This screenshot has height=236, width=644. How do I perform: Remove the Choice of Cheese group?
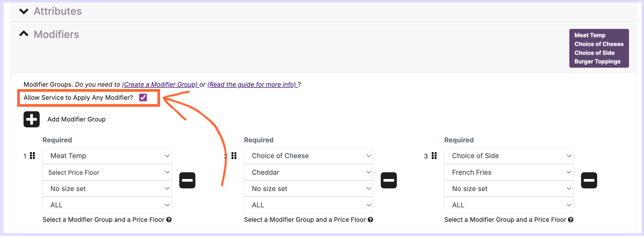[389, 180]
